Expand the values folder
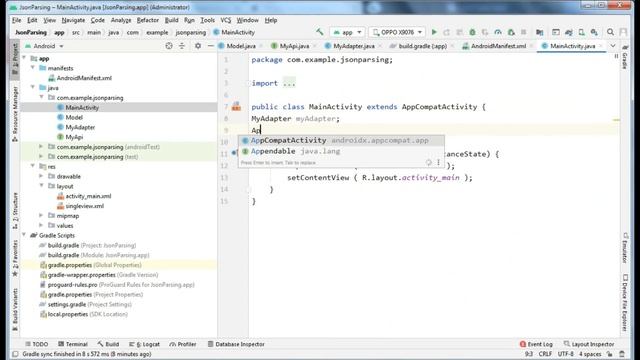The image size is (640, 360). pos(41,225)
